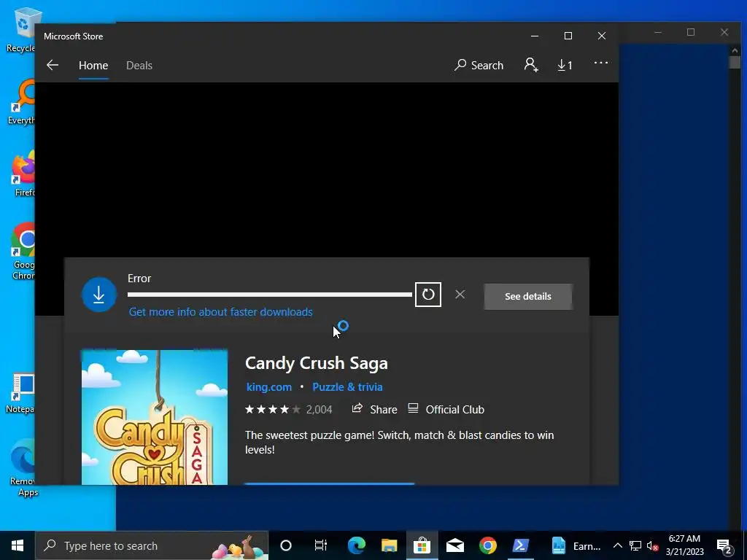The image size is (747, 560).
Task: Open Cortana from the taskbar
Action: (286, 545)
